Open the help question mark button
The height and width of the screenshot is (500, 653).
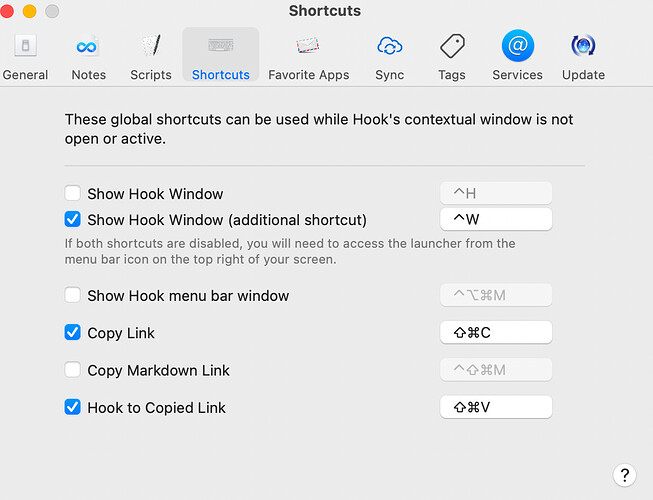click(624, 475)
